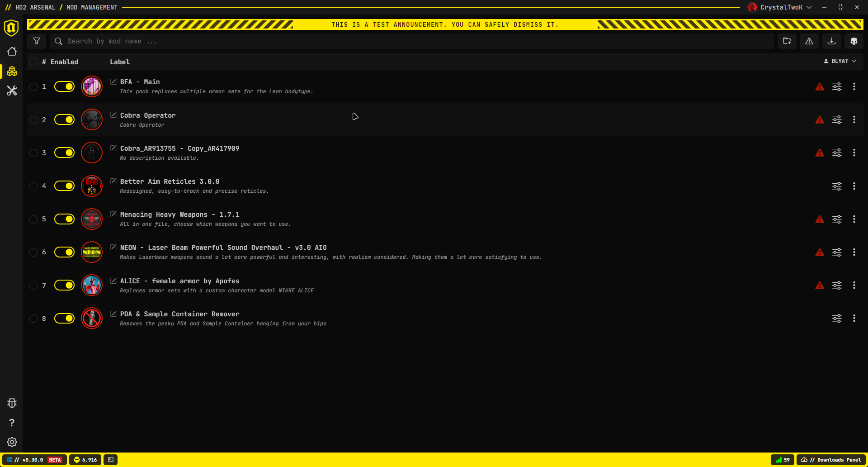Screen dimensions: 868x467
Task: Open three-dot menu for ALICE female armor
Action: [x=854, y=285]
